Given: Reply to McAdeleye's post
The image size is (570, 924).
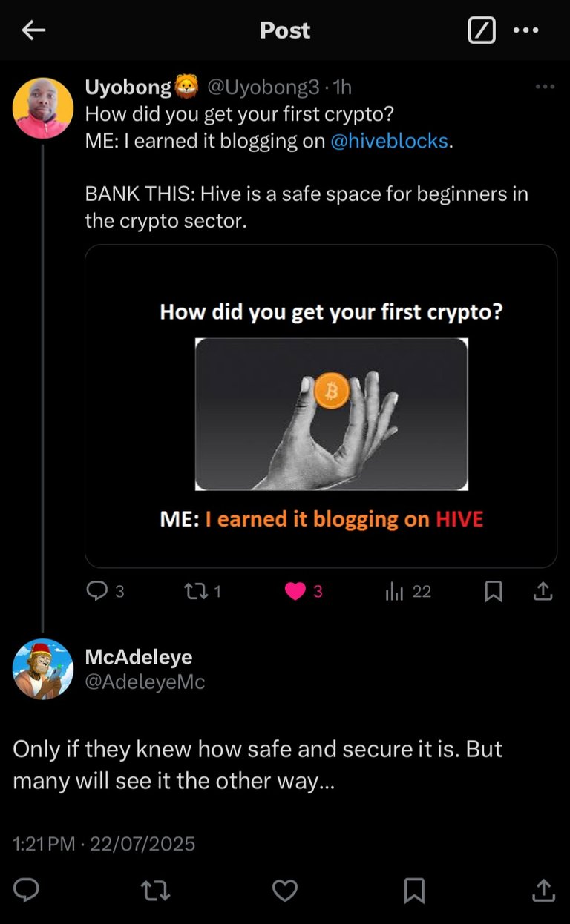Looking at the screenshot, I should pos(26,889).
